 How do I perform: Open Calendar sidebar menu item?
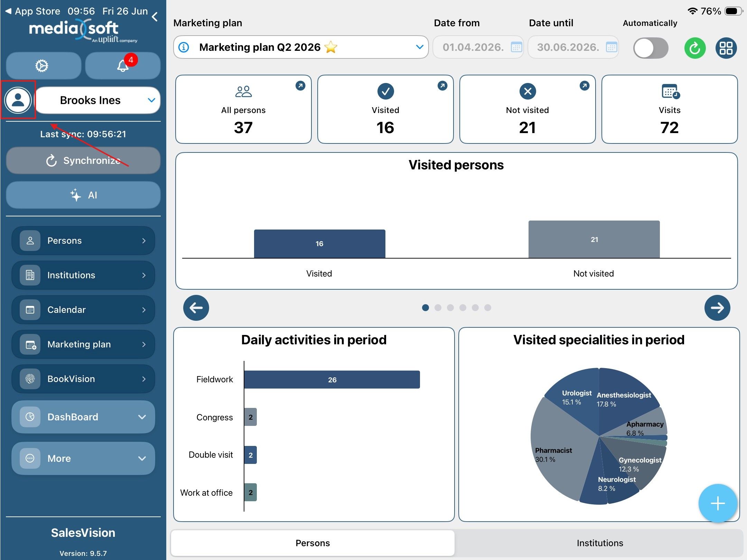tap(83, 310)
